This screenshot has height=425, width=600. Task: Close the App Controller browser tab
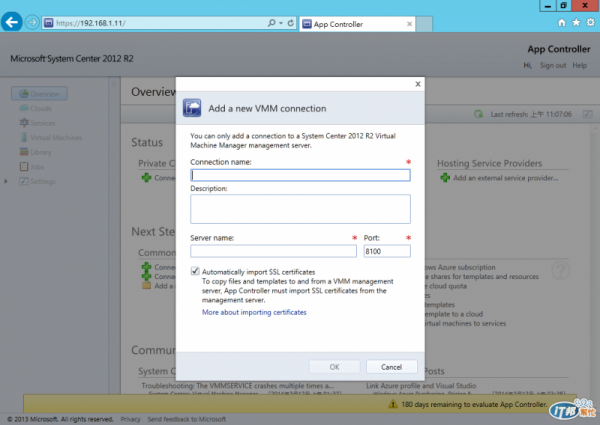(x=409, y=24)
